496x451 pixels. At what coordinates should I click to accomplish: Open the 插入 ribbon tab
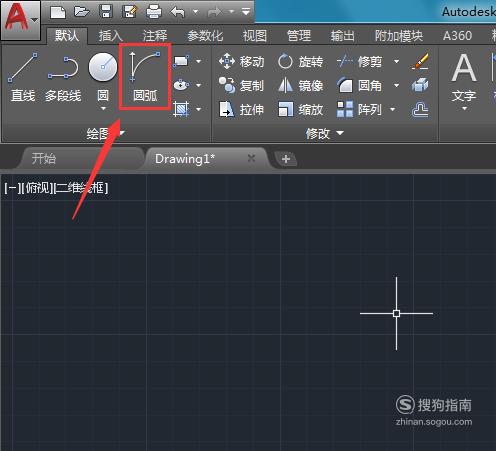click(110, 36)
